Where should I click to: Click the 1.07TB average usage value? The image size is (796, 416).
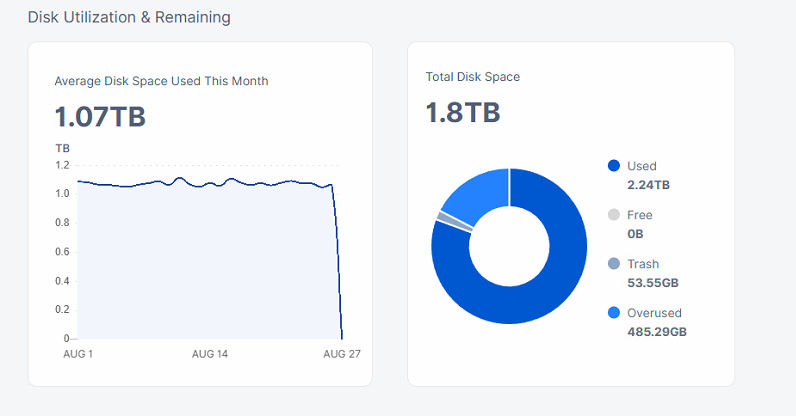click(x=100, y=117)
